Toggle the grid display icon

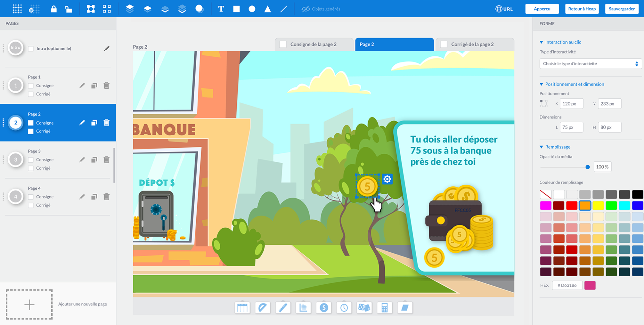[x=17, y=9]
